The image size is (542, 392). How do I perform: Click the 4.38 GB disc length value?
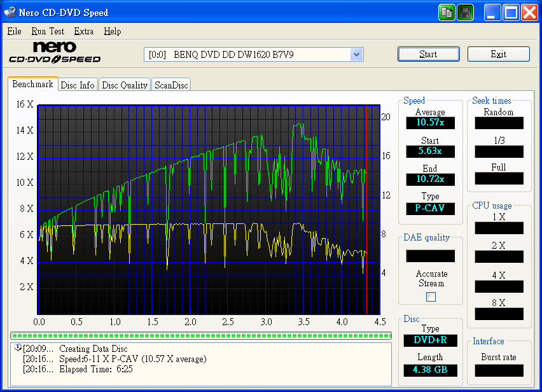[x=430, y=370]
